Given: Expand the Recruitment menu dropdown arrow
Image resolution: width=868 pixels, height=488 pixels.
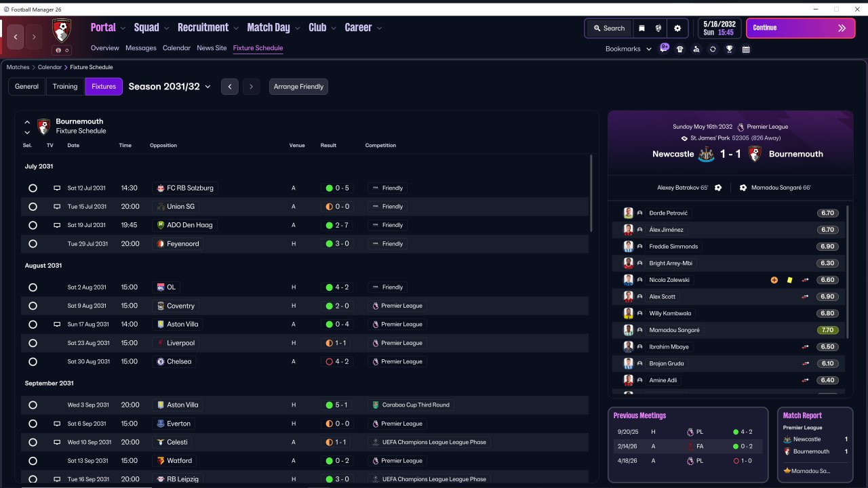Looking at the screenshot, I should [x=236, y=28].
